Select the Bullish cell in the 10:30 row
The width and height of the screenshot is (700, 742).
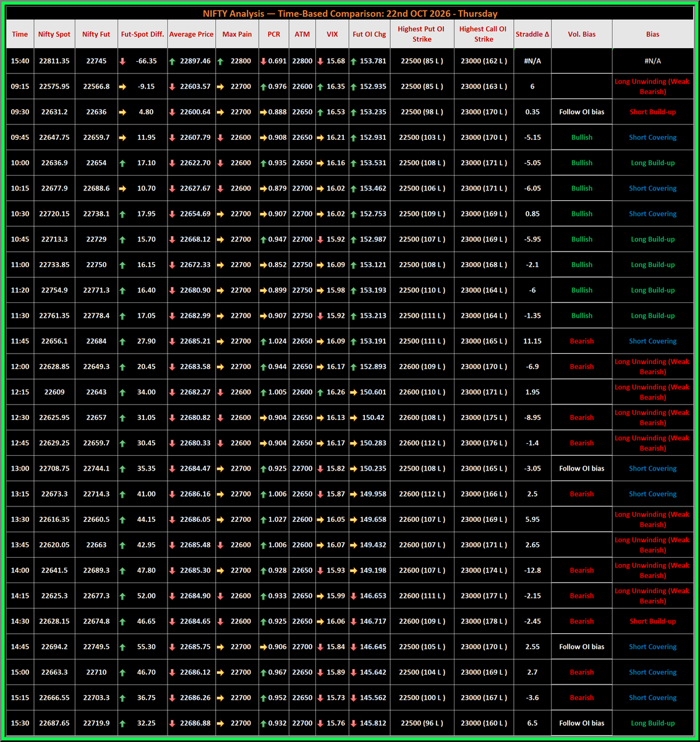582,214
